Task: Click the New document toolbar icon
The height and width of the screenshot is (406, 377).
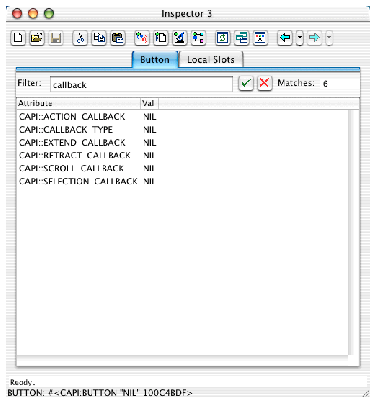Action: click(x=18, y=38)
